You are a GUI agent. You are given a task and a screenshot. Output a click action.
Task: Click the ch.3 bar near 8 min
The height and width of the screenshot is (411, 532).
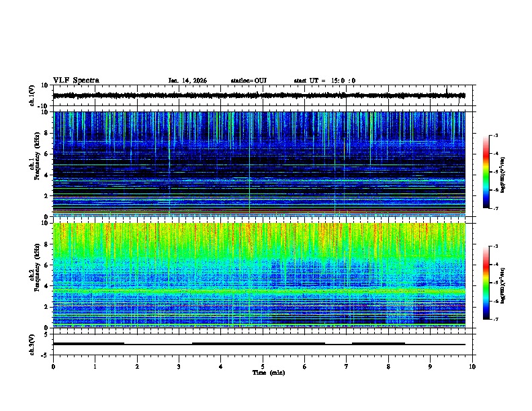click(378, 344)
